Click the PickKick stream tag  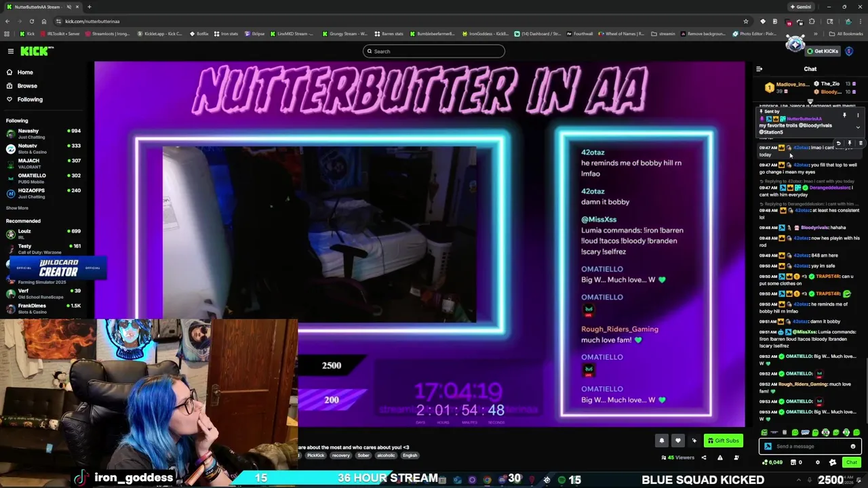(x=315, y=455)
